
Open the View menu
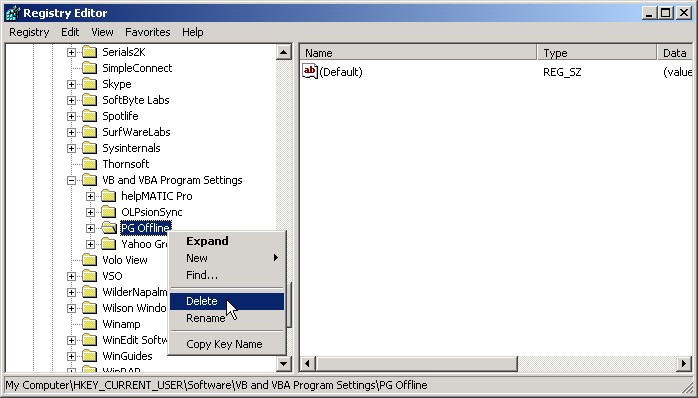pos(102,32)
